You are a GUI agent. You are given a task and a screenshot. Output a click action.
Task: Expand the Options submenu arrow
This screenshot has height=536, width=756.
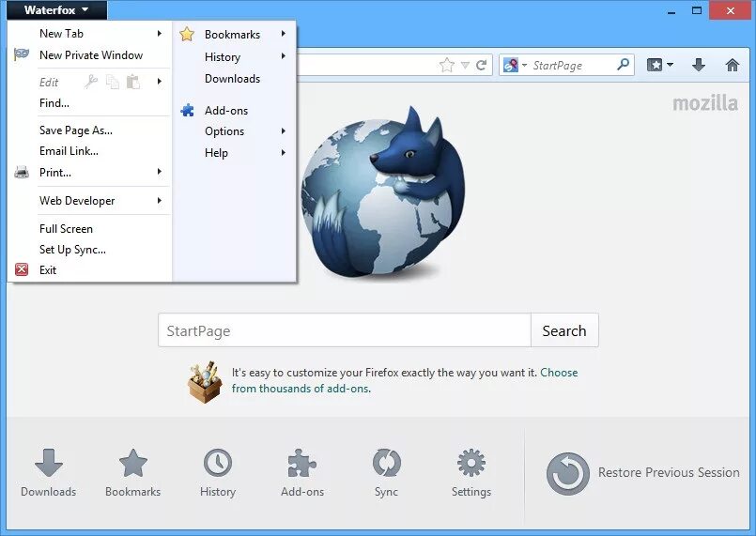284,131
